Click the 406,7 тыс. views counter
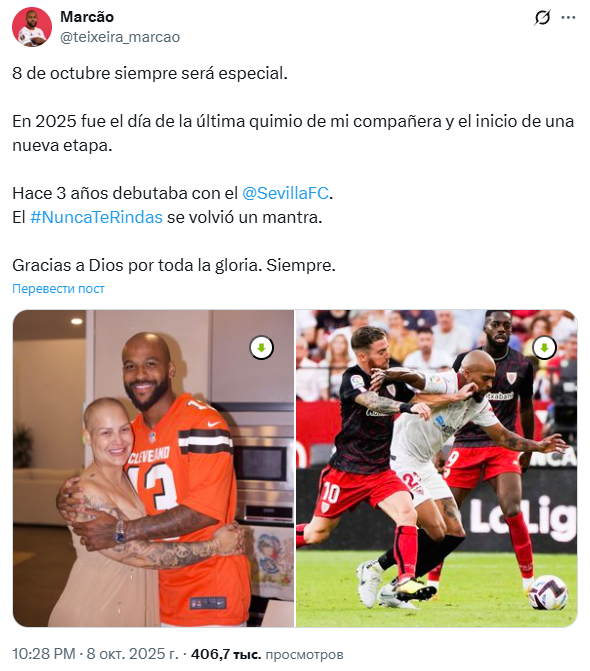Viewport: 590px width, 671px height. (x=226, y=654)
